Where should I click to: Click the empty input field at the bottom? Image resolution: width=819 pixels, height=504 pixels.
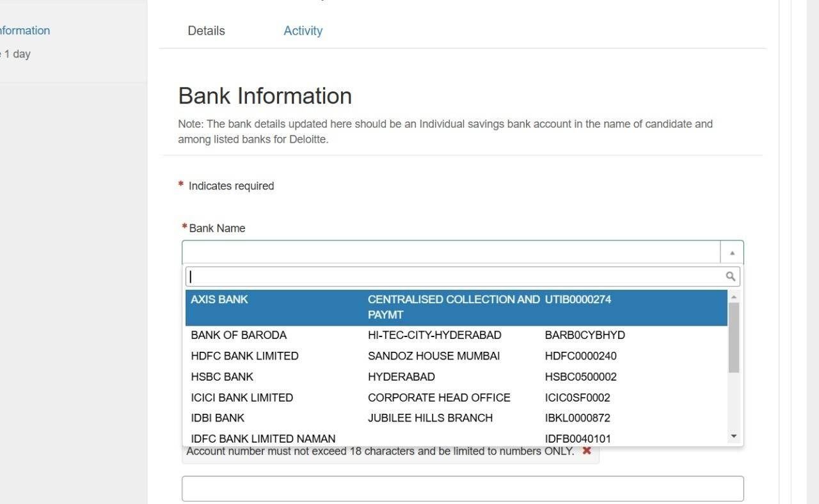(x=463, y=488)
